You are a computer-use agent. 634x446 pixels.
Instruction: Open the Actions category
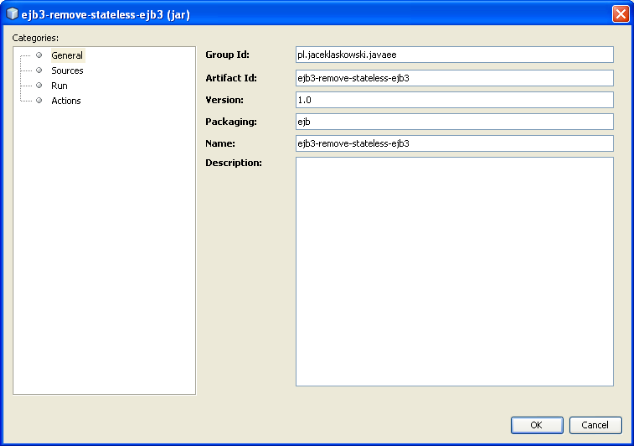point(66,101)
